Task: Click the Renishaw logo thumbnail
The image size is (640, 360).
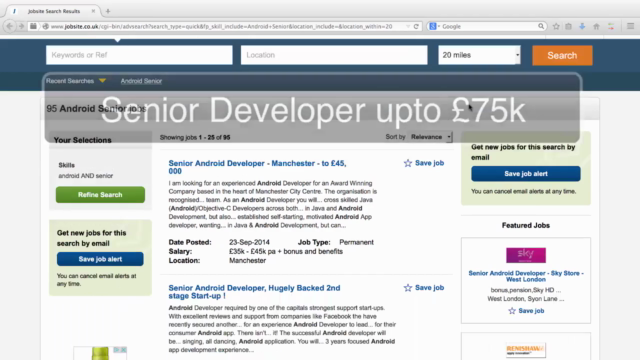Action: click(526, 350)
